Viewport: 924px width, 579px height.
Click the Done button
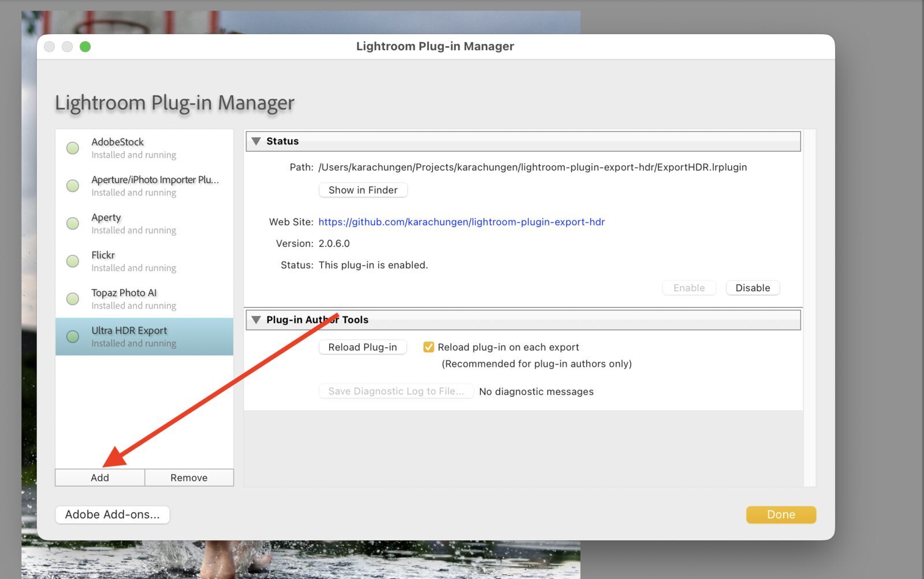click(x=781, y=514)
